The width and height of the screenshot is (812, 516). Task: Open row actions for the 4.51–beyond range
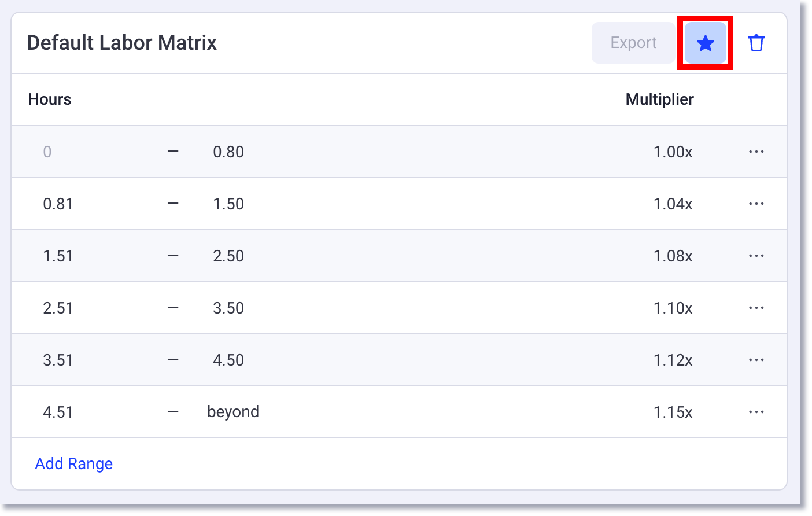[x=756, y=412]
